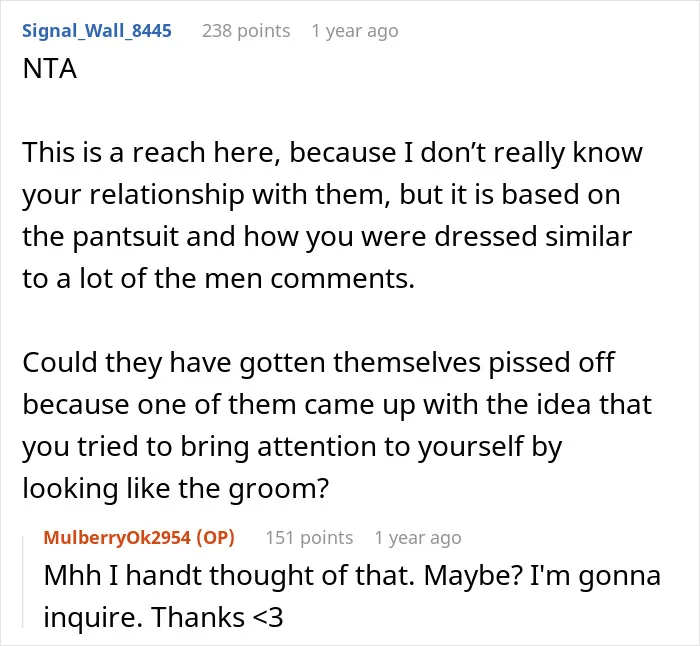This screenshot has height=646, width=700.
Task: Click reply text 'Mhh I handt thought'
Action: 179,575
